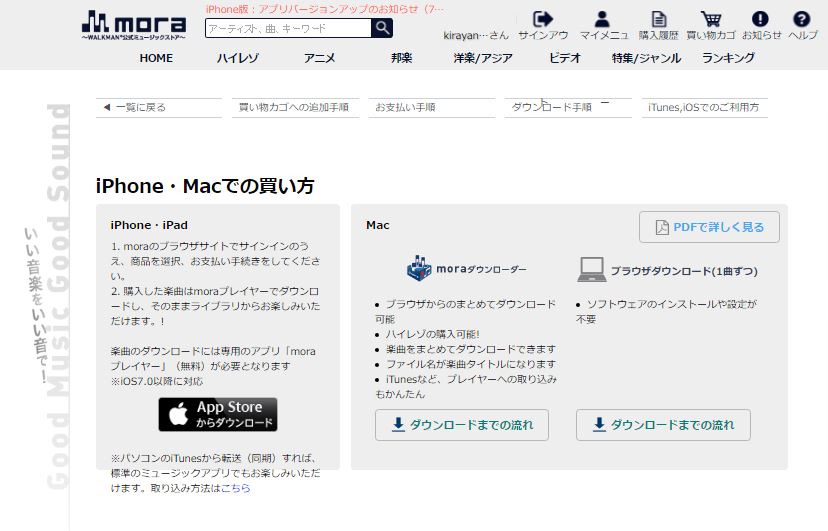Go to the HOME menu
The width and height of the screenshot is (828, 531).
[156, 58]
